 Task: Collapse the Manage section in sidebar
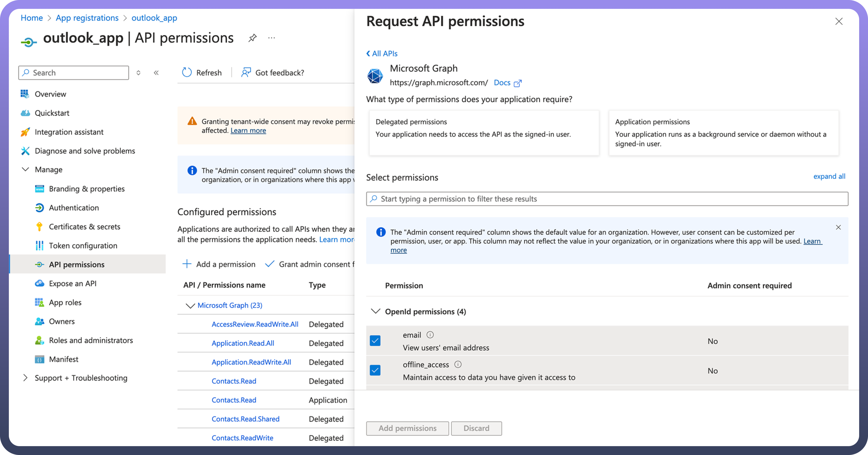point(25,169)
